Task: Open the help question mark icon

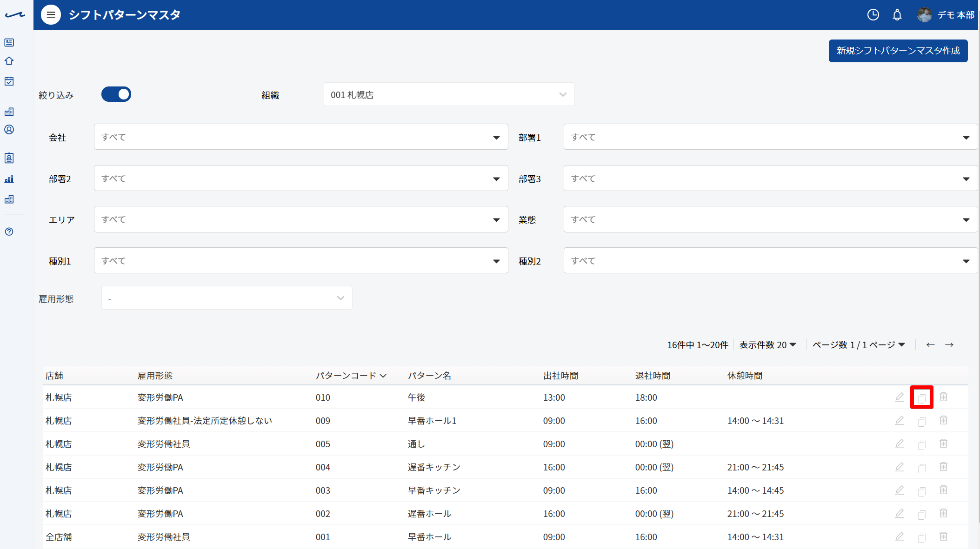Action: point(9,232)
